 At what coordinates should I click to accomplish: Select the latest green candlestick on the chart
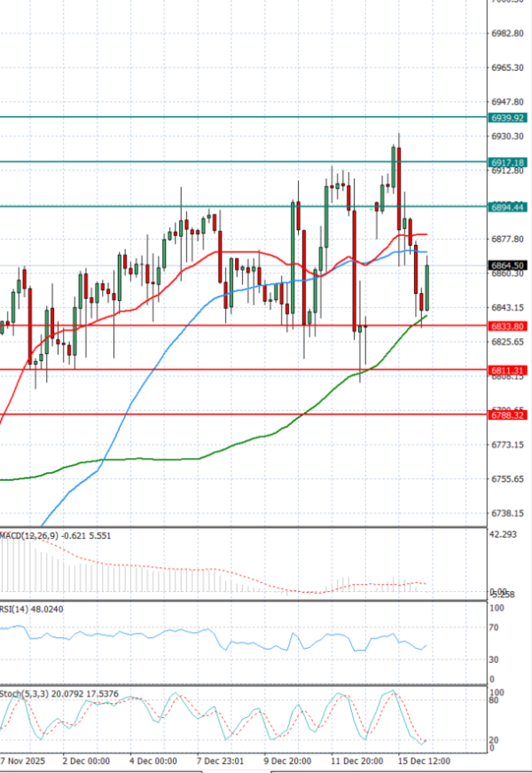coord(427,288)
